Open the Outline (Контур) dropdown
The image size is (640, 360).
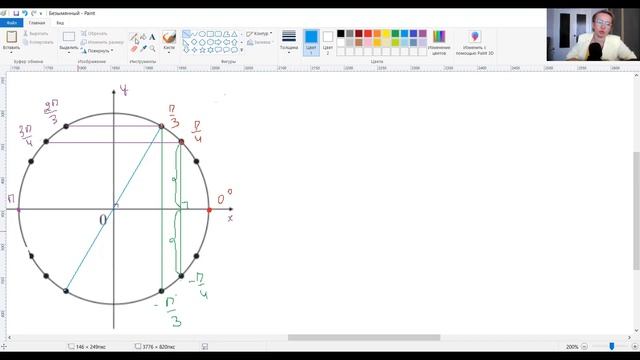[x=259, y=34]
